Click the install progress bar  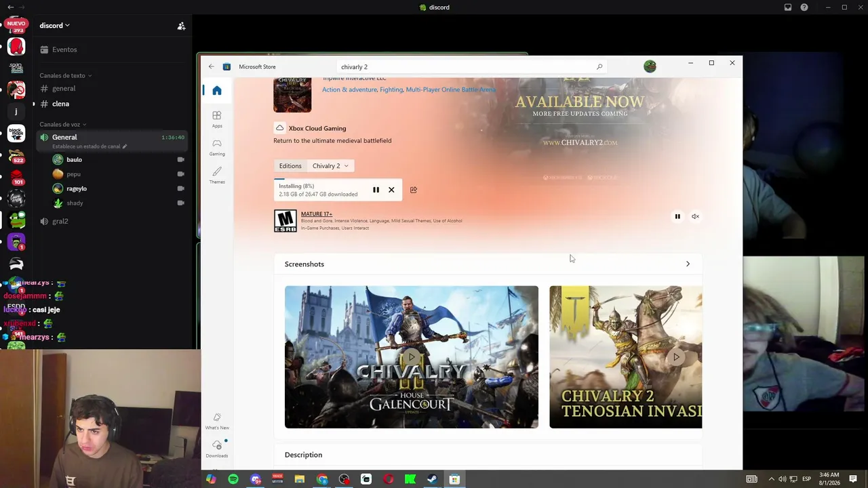338,180
